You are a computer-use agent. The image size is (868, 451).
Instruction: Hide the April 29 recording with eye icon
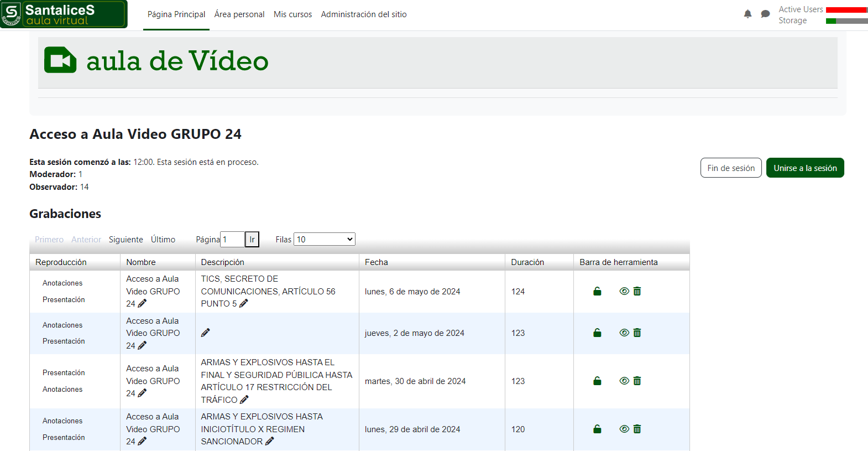pyautogui.click(x=624, y=429)
